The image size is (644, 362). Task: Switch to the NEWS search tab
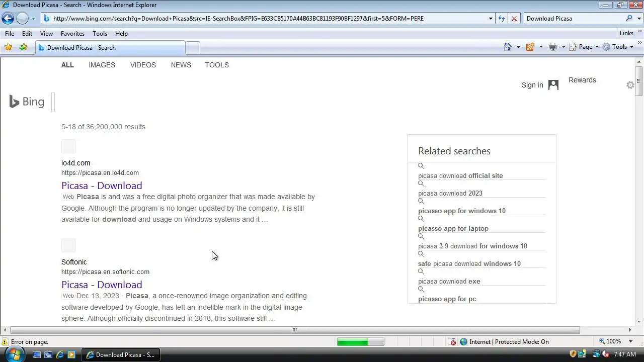coord(181,65)
